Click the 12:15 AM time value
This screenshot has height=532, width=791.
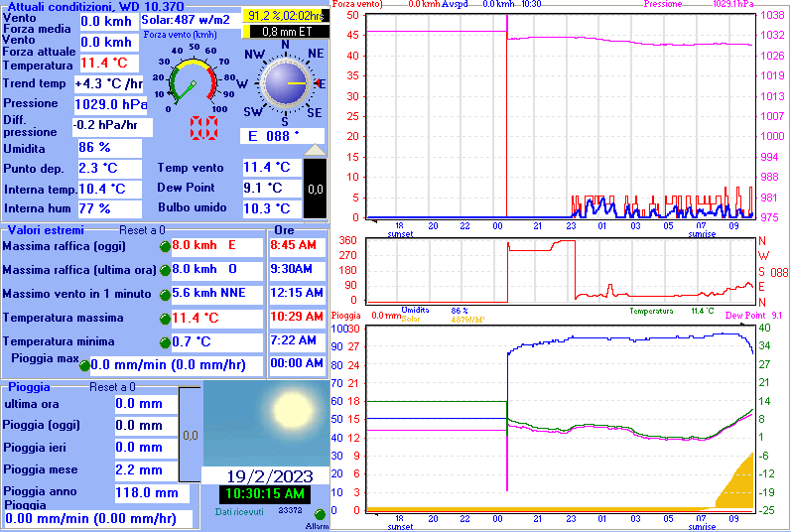tap(297, 293)
